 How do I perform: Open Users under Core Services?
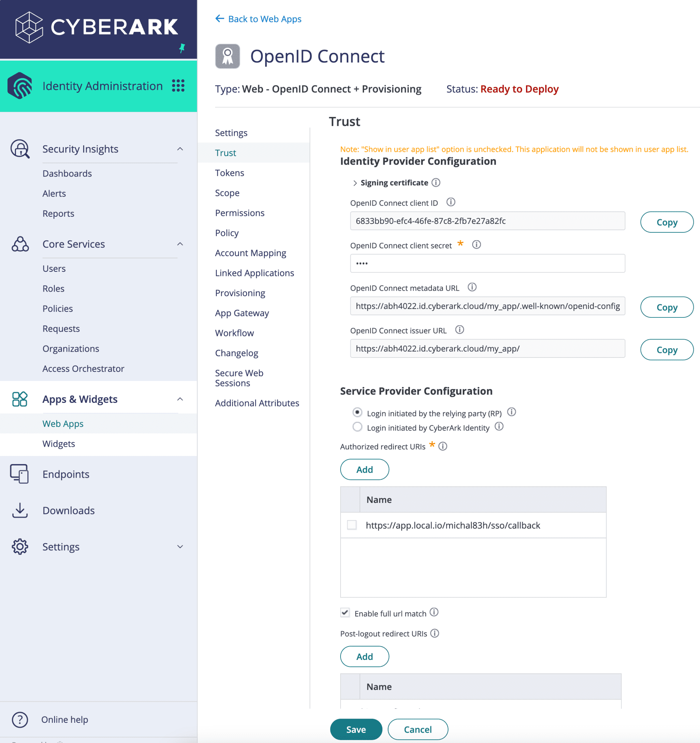pyautogui.click(x=54, y=268)
